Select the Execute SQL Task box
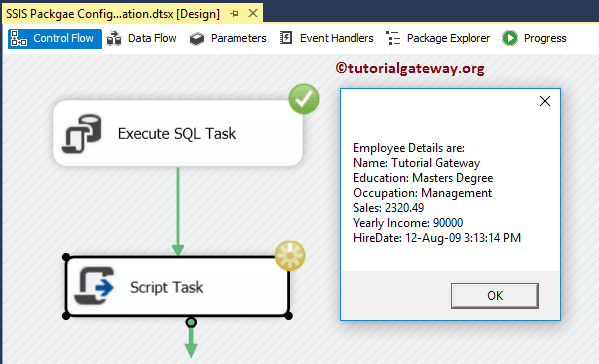Viewport: 599px width, 364px height. [178, 133]
